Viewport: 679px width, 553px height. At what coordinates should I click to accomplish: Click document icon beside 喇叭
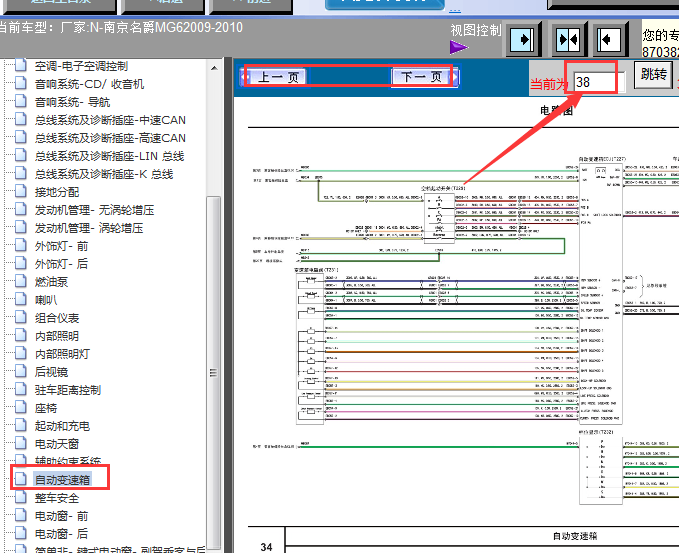tap(20, 299)
